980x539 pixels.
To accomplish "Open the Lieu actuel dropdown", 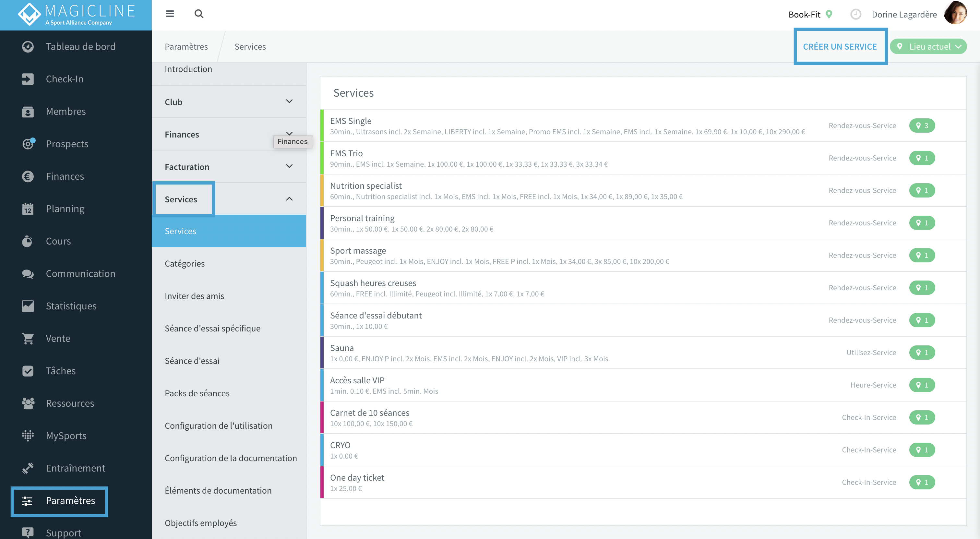I will [928, 46].
